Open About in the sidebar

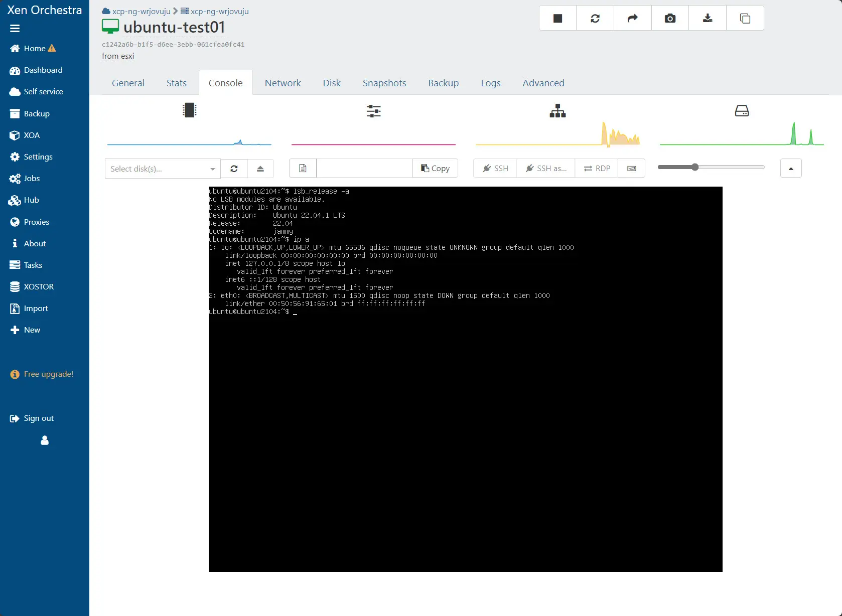pyautogui.click(x=28, y=243)
